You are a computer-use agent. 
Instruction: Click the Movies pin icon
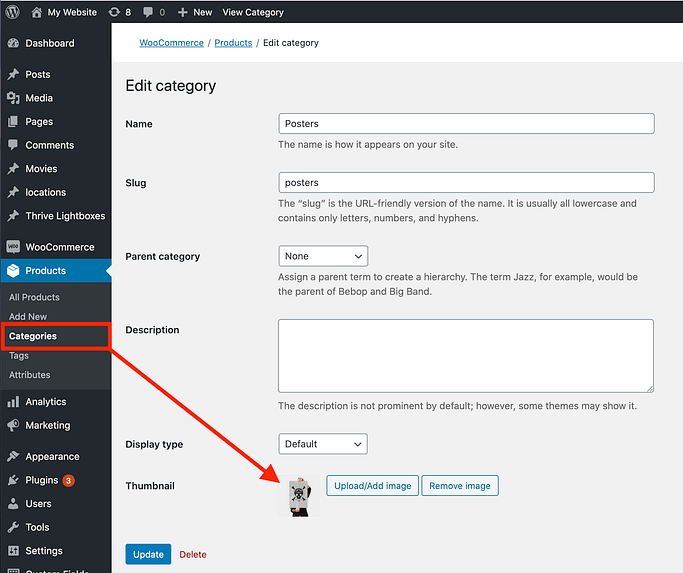click(14, 169)
